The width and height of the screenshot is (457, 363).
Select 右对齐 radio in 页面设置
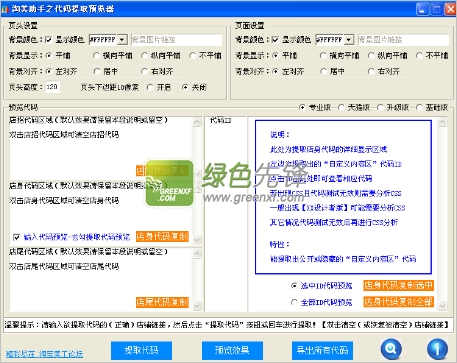pyautogui.click(x=371, y=71)
